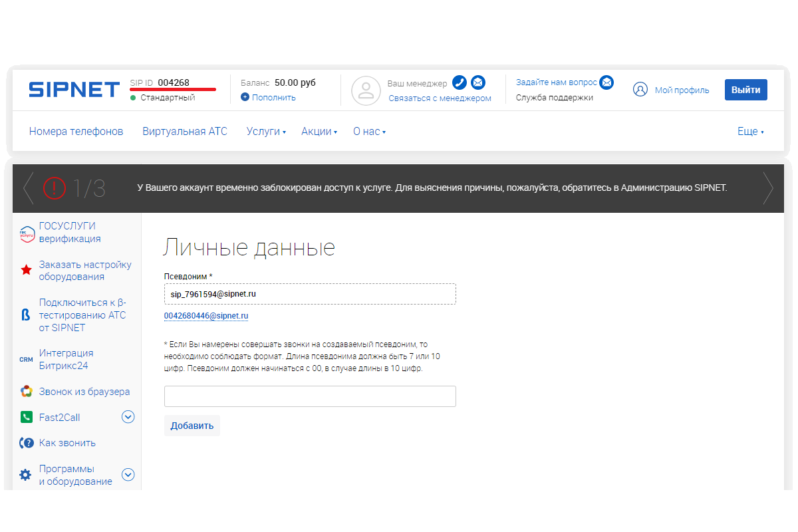Image resolution: width=798 pixels, height=532 pixels.
Task: Open the Еще dropdown menu
Action: click(x=751, y=132)
